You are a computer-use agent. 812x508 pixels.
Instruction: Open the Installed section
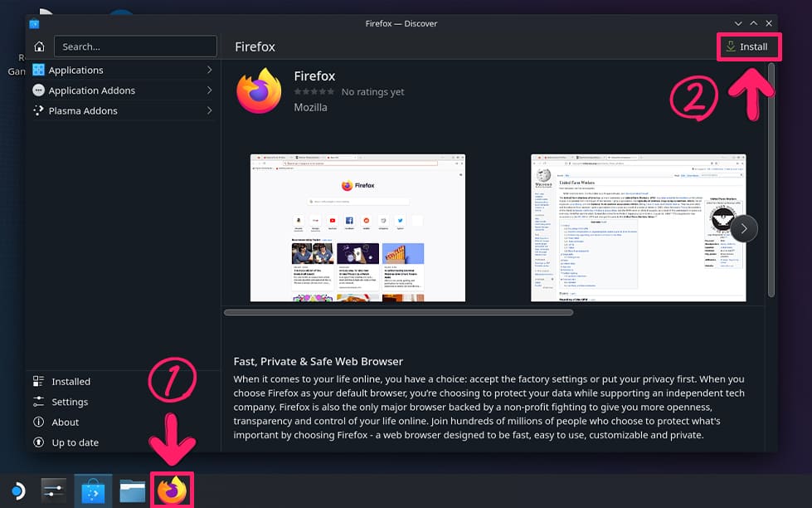123,382
